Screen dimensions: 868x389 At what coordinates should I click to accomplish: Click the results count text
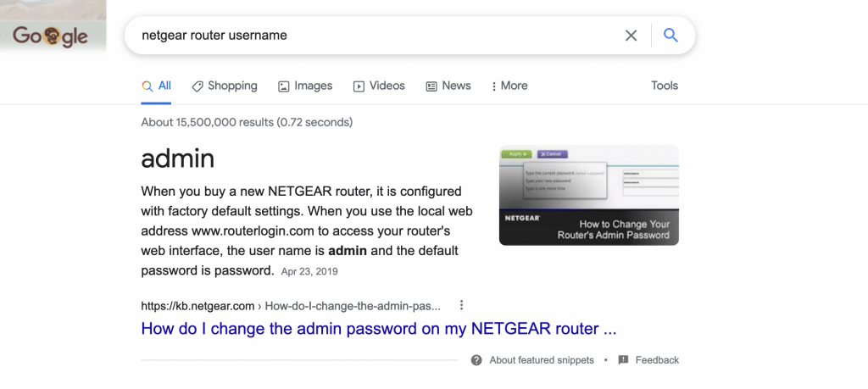(x=247, y=122)
